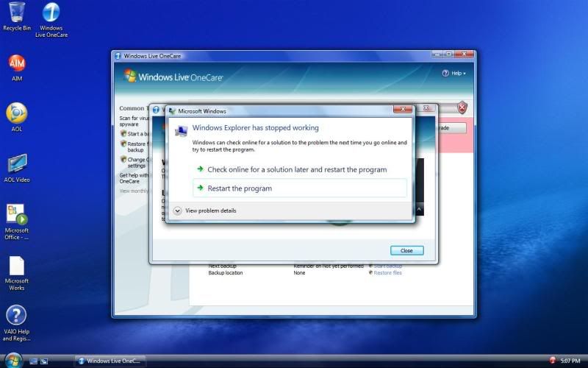This screenshot has width=588, height=368.
Task: Launch the AOL Video desktop shortcut
Action: (x=17, y=169)
